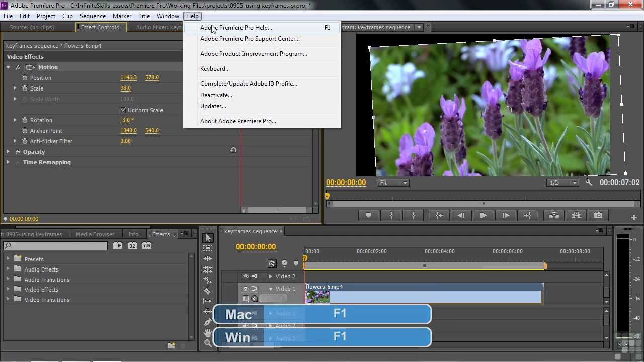Toggle animation stopwatch for Anchor Point
This screenshot has width=644, height=362.
point(25,131)
